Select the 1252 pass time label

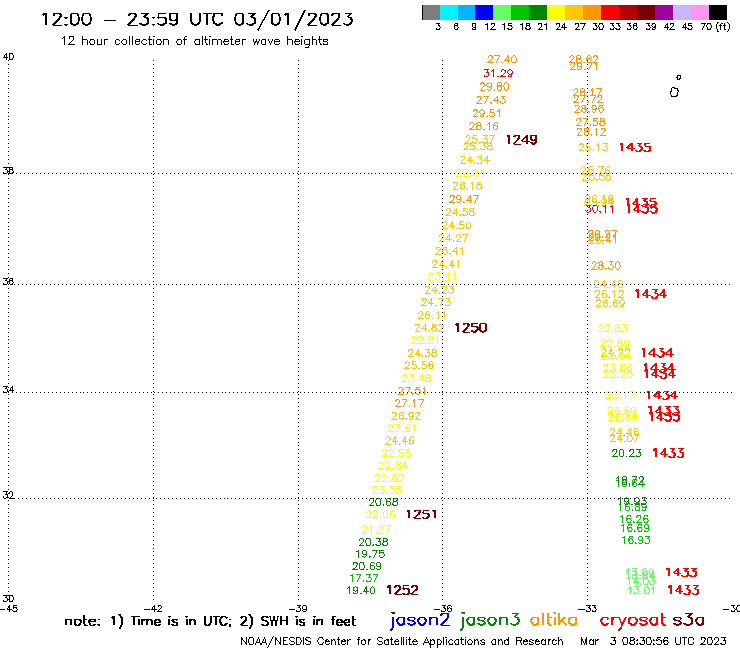coord(402,590)
